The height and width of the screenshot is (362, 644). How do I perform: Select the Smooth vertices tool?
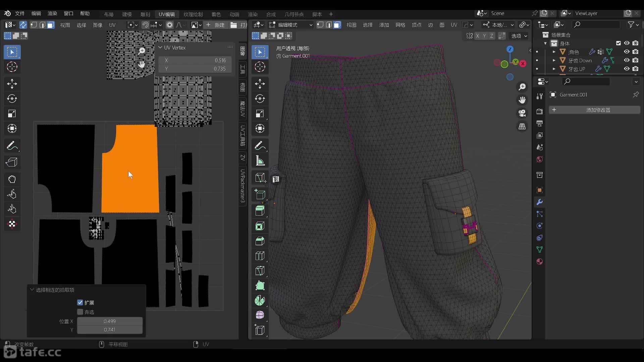(x=260, y=315)
